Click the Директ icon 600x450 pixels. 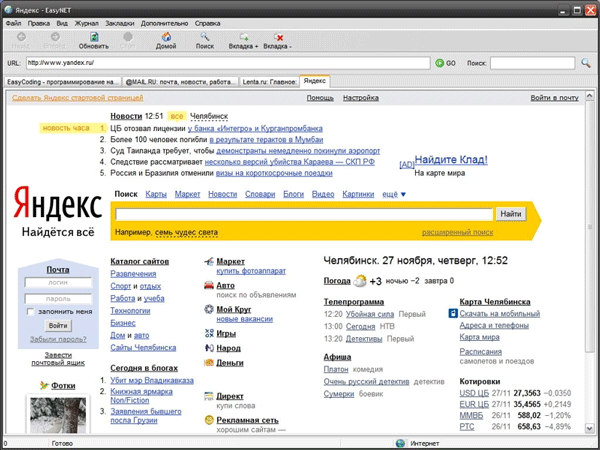[209, 396]
